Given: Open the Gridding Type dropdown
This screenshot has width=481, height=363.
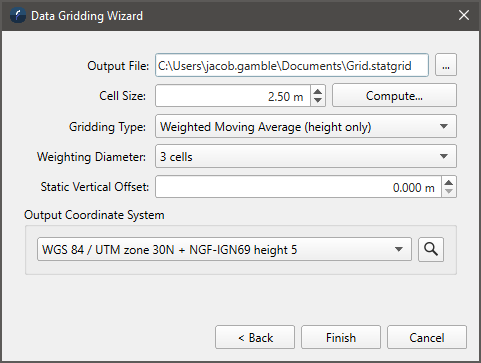Looking at the screenshot, I should (x=306, y=126).
